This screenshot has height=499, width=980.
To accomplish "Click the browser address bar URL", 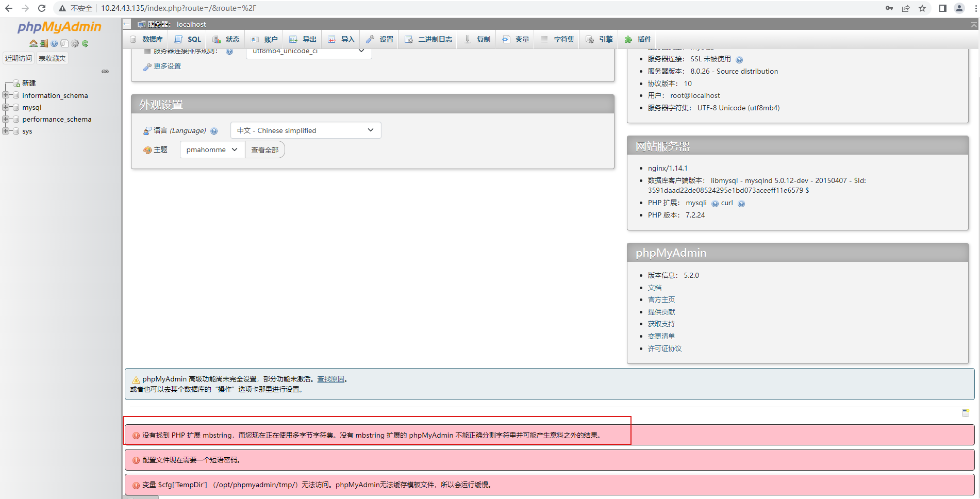I will pos(178,8).
